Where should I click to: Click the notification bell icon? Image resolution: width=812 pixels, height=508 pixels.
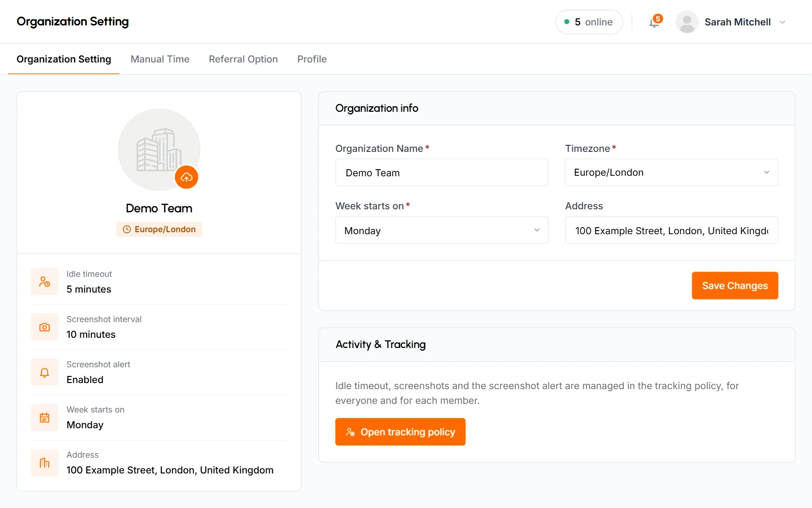point(654,22)
